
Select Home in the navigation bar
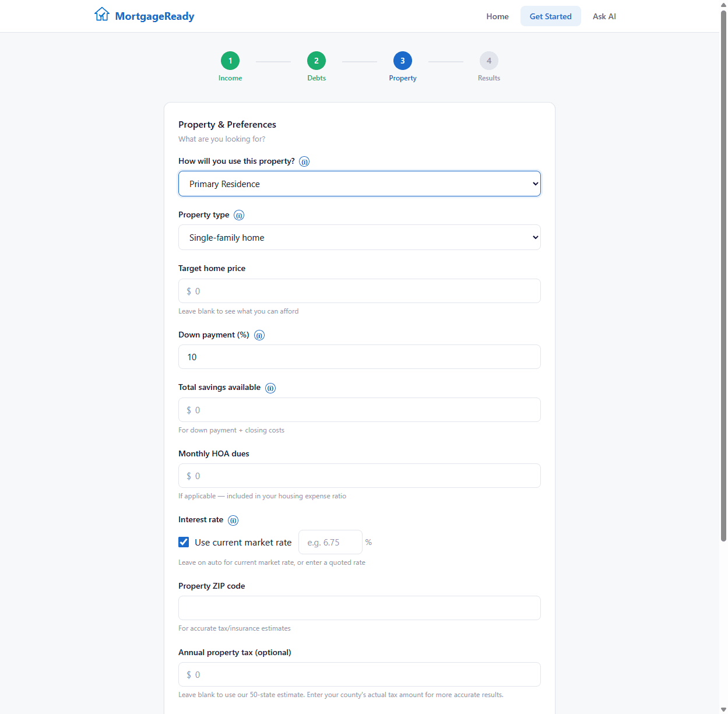[x=497, y=16]
